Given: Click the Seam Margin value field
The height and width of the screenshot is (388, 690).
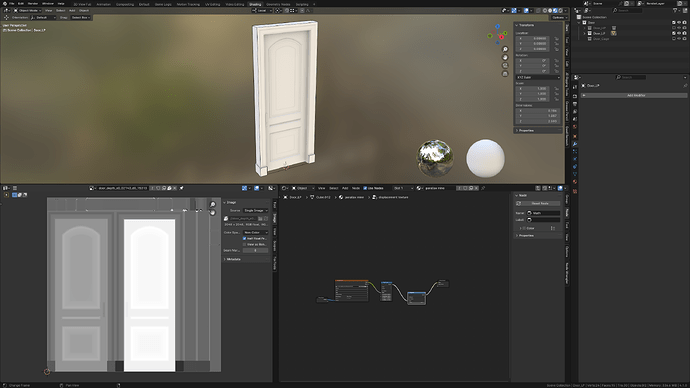Looking at the screenshot, I should (255, 250).
